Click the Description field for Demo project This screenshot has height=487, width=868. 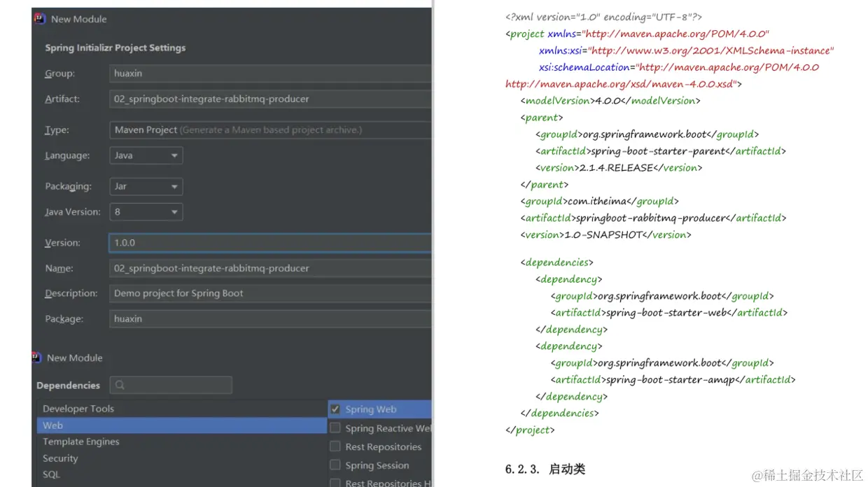tap(270, 293)
